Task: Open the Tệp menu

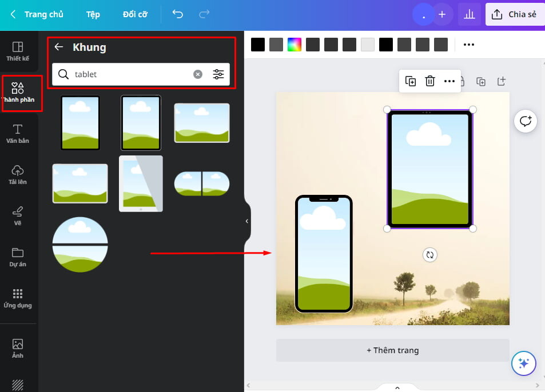Action: [x=93, y=14]
